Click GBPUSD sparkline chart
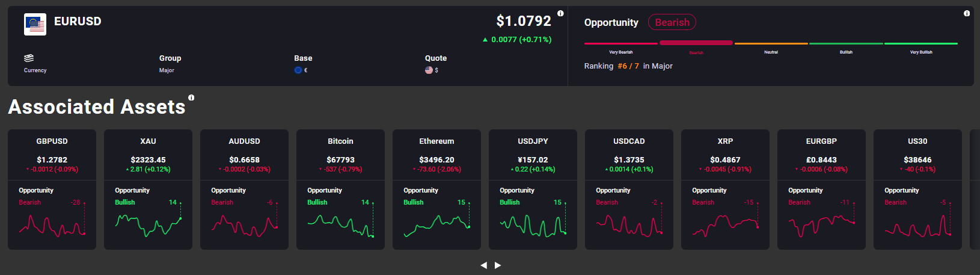 tap(52, 226)
